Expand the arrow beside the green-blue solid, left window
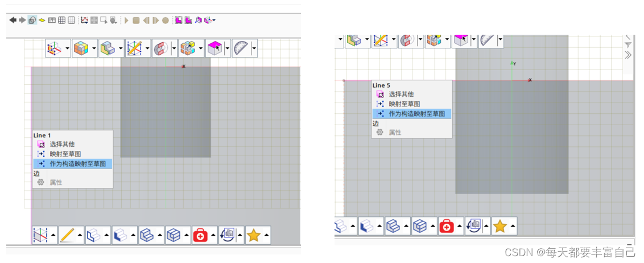Viewport: 644px width, 263px height. (121, 48)
